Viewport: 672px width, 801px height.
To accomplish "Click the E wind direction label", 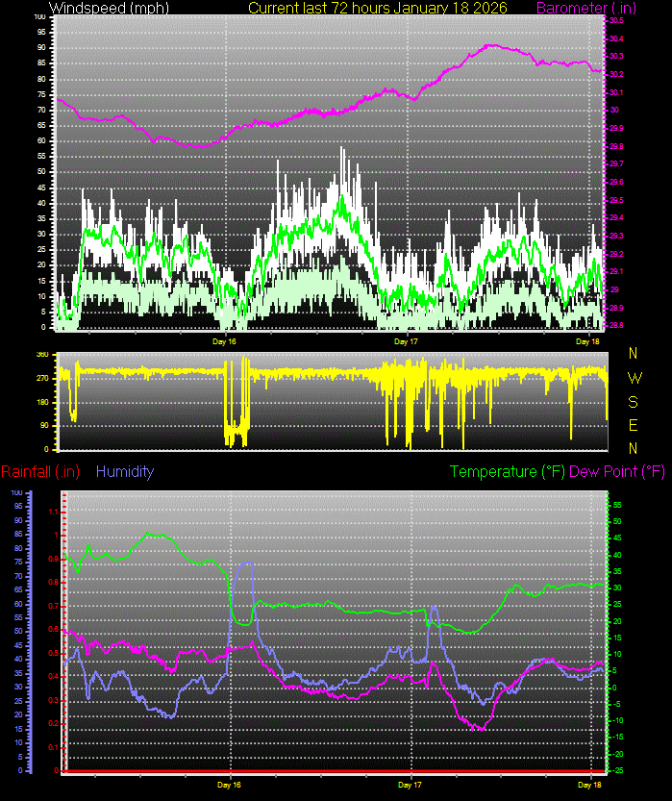I will pos(633,424).
